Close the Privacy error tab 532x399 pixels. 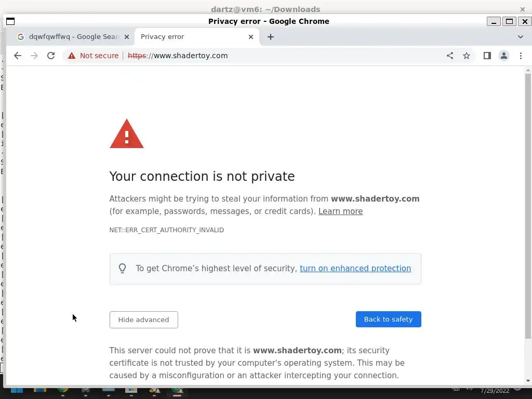(x=251, y=37)
